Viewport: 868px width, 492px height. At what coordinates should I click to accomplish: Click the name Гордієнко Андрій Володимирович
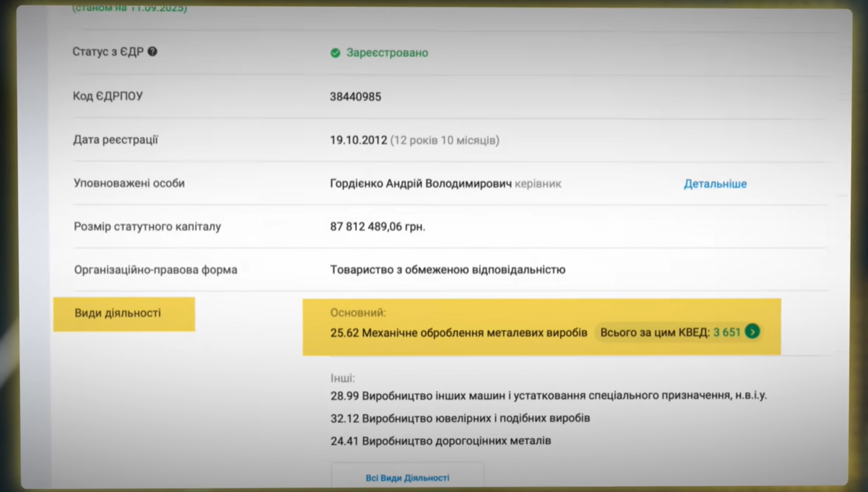(x=421, y=184)
